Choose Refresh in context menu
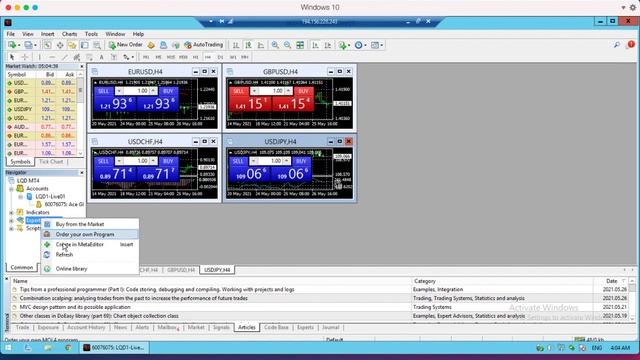The width and height of the screenshot is (640, 360). pos(90,254)
